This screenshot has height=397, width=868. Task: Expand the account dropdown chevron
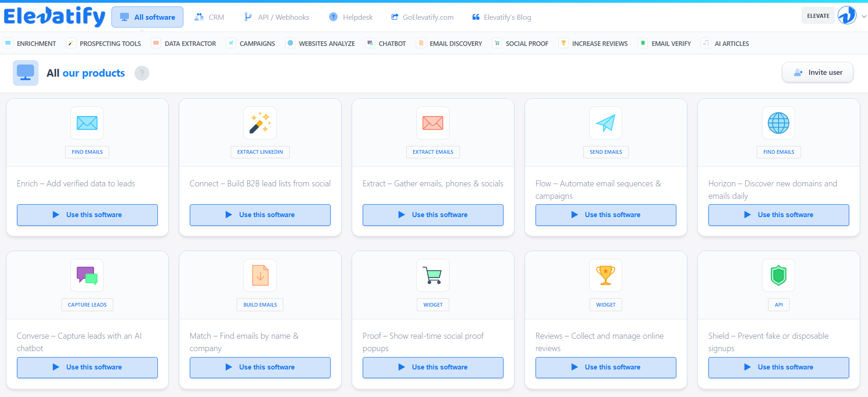(864, 16)
